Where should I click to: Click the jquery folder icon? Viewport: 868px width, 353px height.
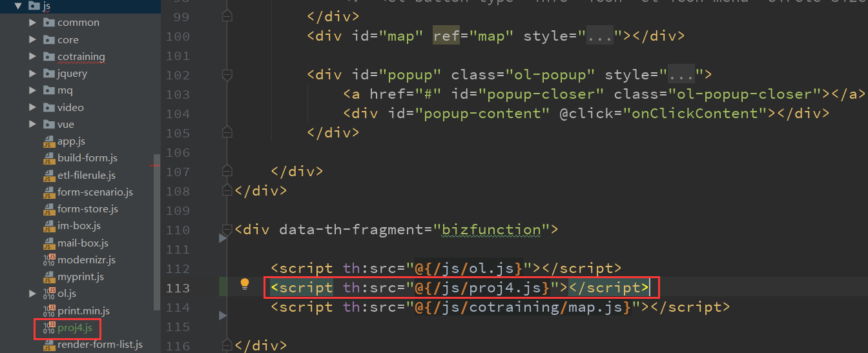pos(49,74)
